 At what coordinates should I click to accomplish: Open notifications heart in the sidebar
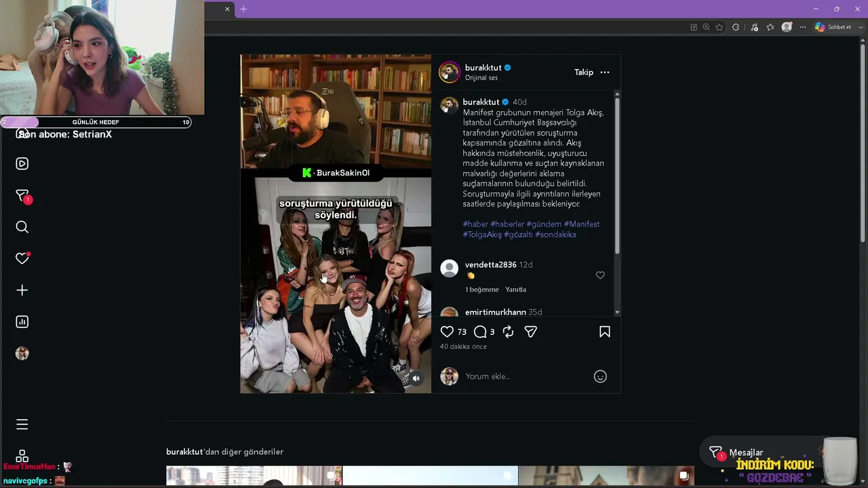22,258
